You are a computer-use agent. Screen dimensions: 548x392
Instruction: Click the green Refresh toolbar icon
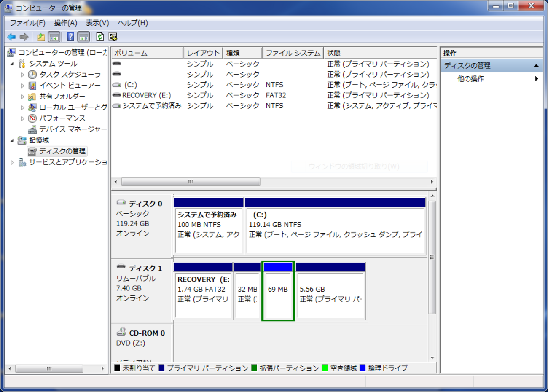[x=100, y=37]
